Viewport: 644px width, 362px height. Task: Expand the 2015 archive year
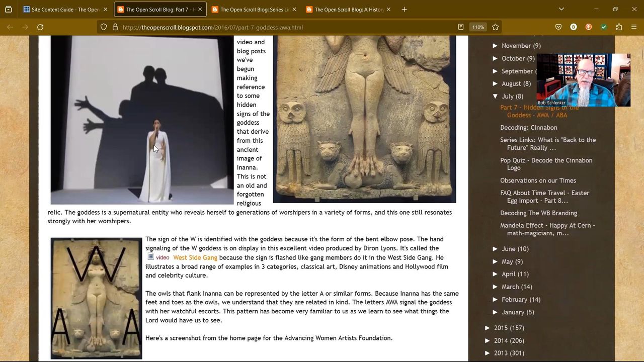(x=488, y=328)
